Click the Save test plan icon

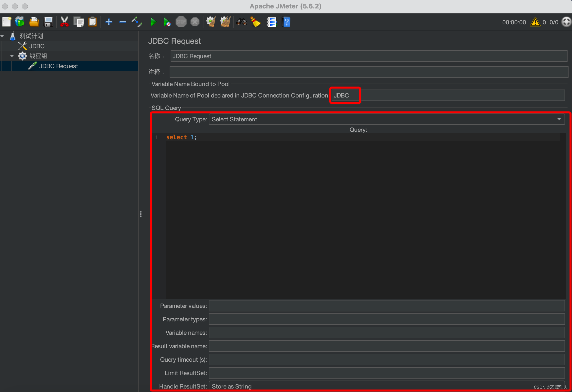(x=49, y=23)
